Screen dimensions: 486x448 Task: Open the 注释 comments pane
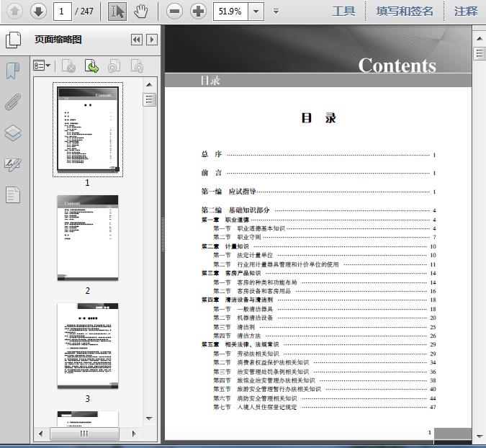[x=466, y=12]
